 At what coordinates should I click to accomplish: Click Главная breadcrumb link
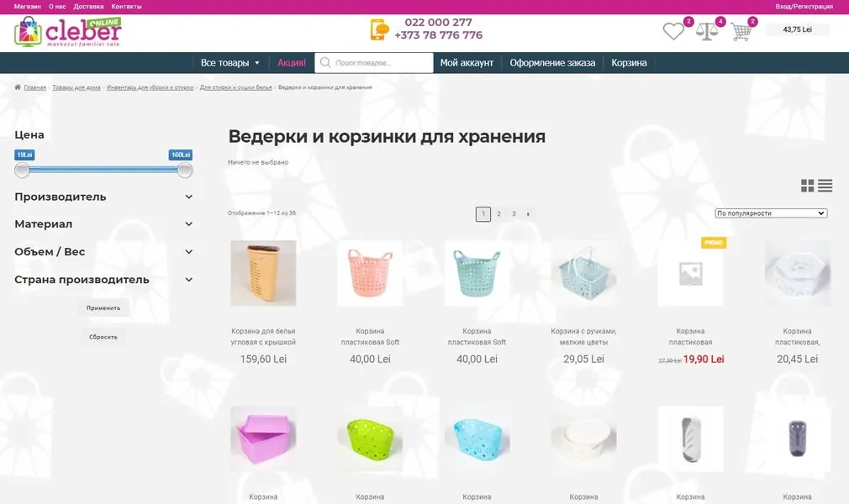tap(34, 87)
